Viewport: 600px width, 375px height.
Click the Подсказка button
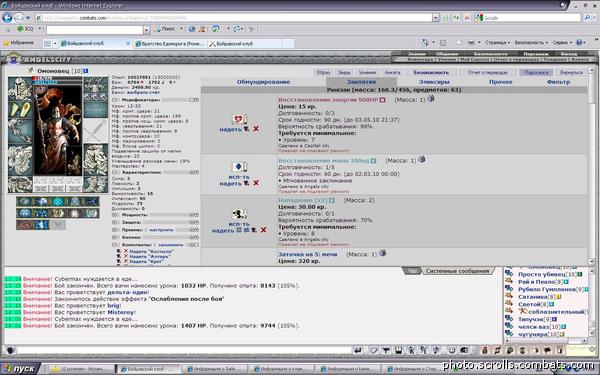point(536,72)
